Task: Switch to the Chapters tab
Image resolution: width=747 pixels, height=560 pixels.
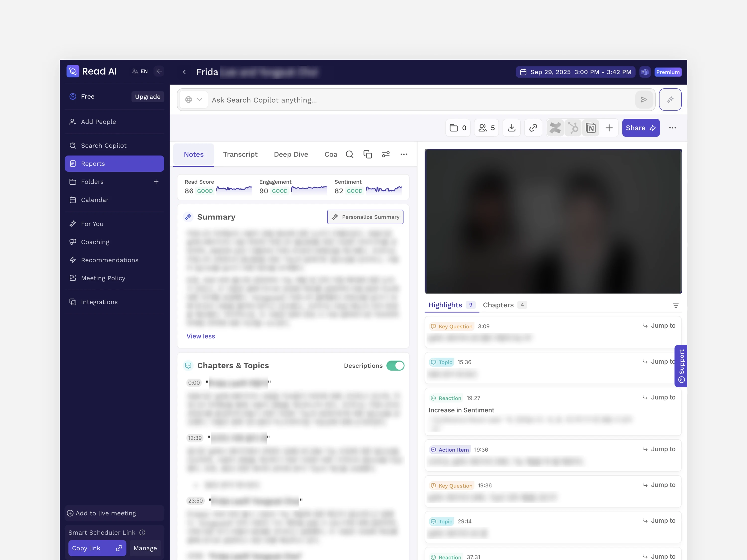Action: click(498, 305)
